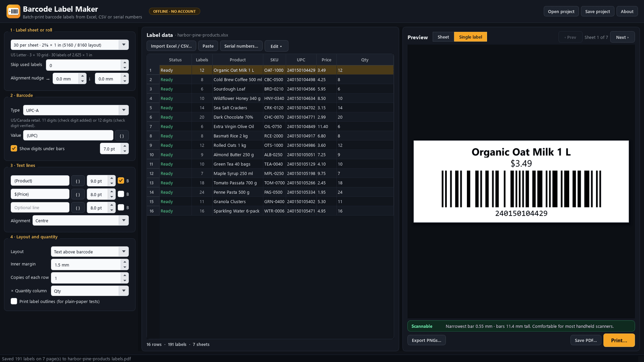Viewport: 644px width, 362px height.
Task: Increase the barcode digits 7.0 pt size
Action: pyautogui.click(x=125, y=146)
